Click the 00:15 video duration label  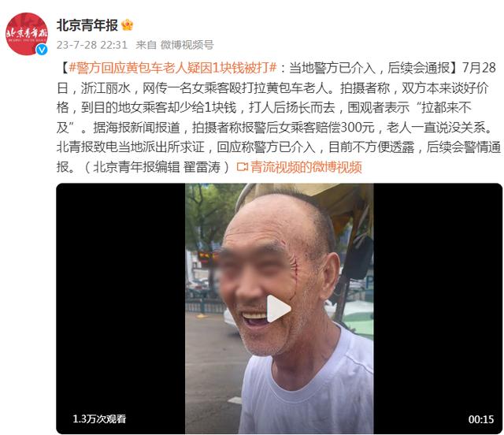pyautogui.click(x=481, y=419)
